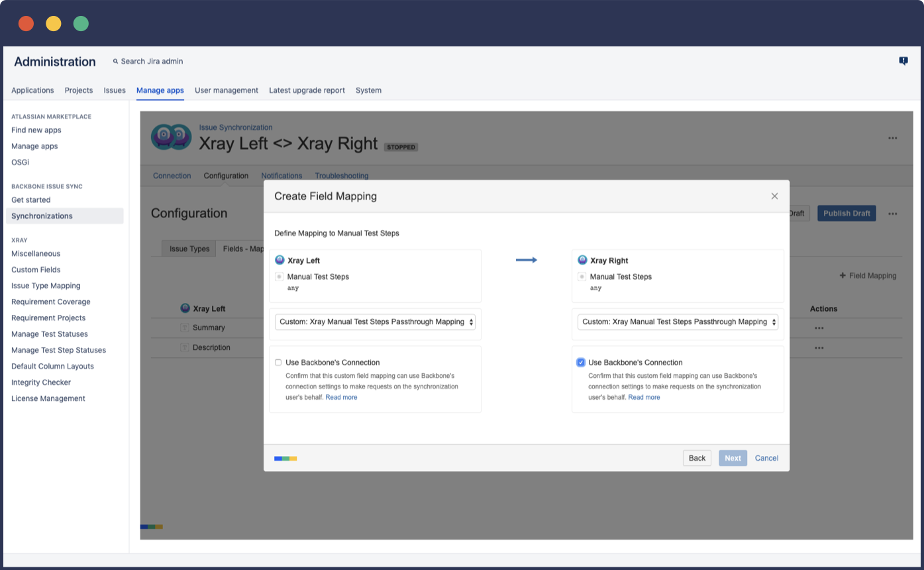Open the Projects admin tab
The image size is (924, 570).
tap(79, 90)
